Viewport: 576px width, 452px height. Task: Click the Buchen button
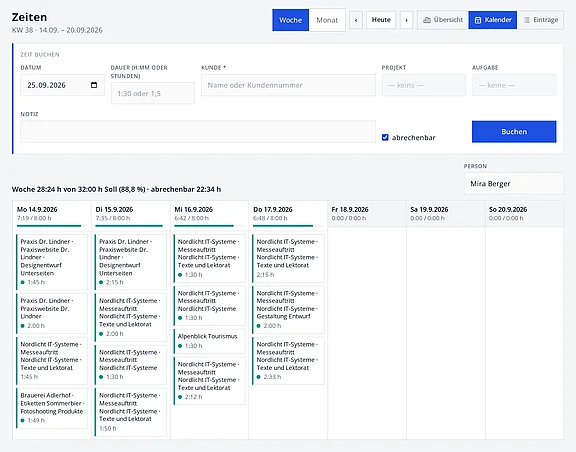[514, 132]
